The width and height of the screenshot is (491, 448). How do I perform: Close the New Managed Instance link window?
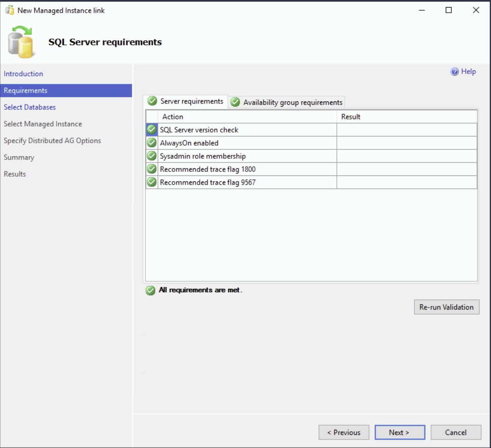(476, 10)
